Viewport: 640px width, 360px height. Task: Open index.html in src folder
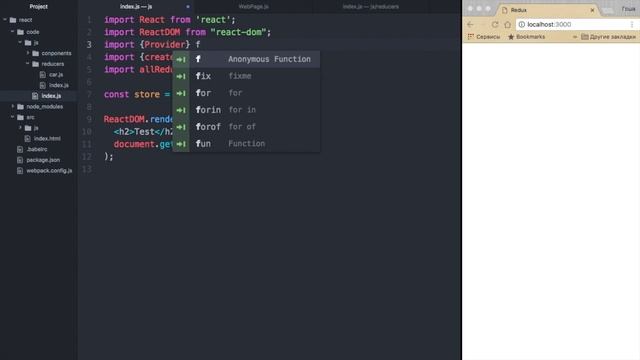tap(47, 138)
